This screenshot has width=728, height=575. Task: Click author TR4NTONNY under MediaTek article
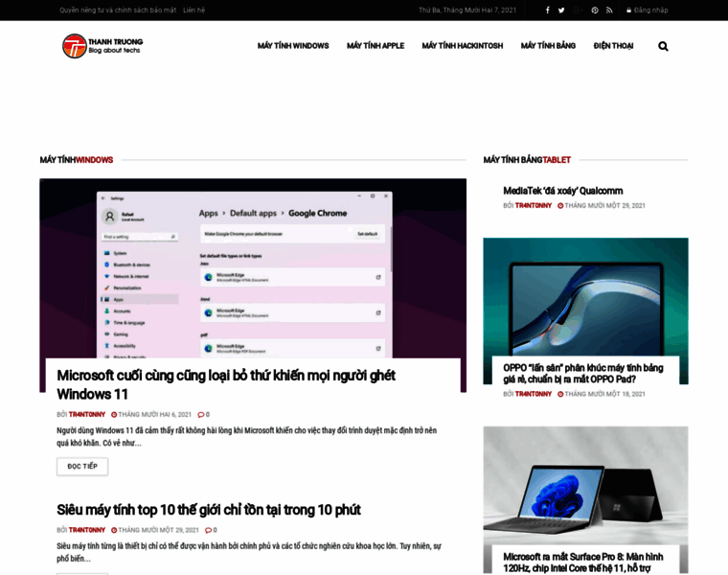tap(534, 205)
